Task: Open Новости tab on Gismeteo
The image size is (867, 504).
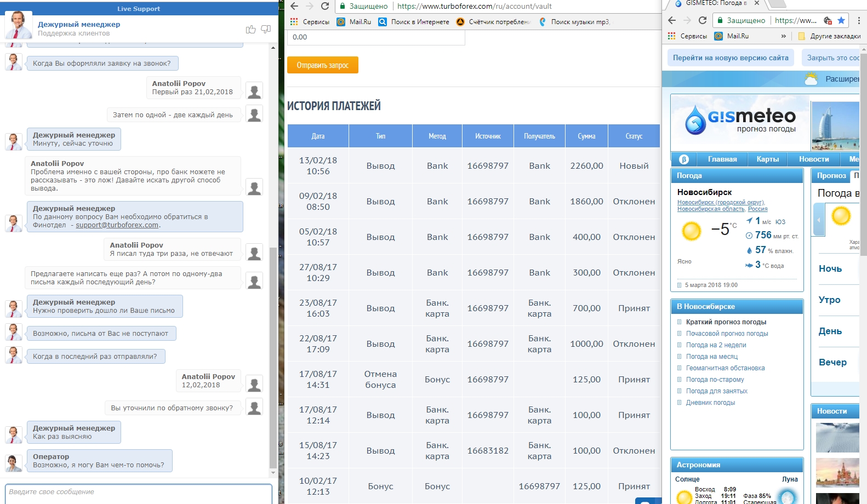Action: [x=814, y=159]
